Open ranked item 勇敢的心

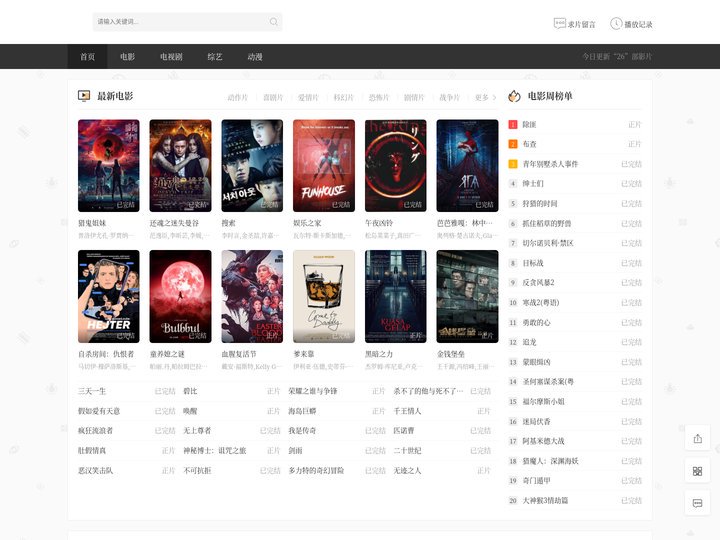click(x=536, y=322)
